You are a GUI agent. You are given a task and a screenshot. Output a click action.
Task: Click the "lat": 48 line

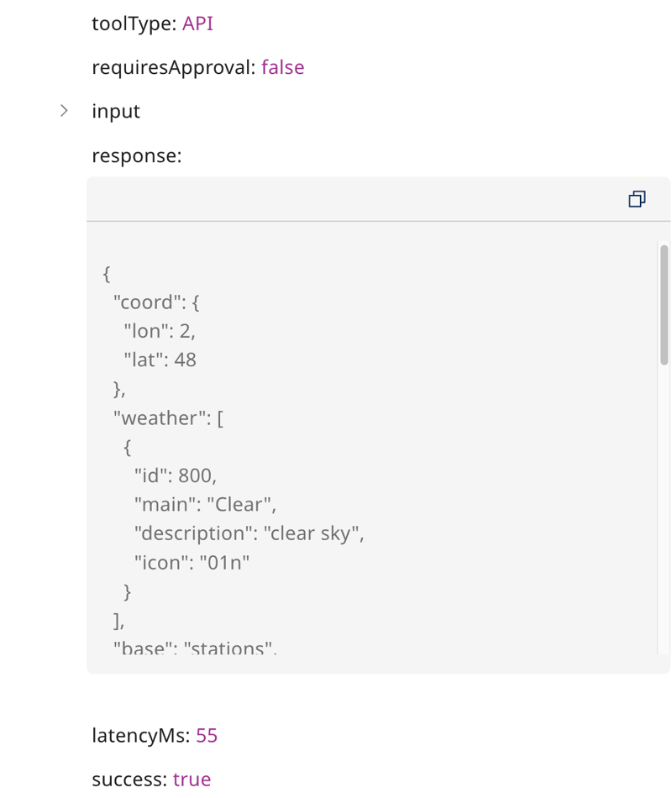coord(160,360)
